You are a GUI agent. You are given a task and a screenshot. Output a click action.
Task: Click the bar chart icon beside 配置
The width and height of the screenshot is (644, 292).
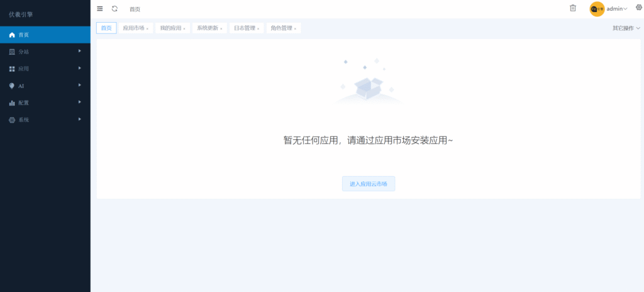pos(12,103)
